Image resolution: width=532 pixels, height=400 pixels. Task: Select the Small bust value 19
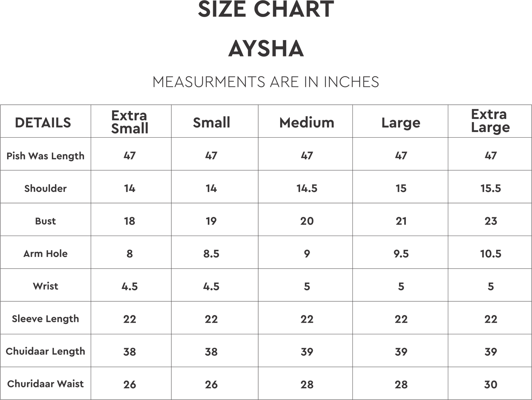(211, 221)
